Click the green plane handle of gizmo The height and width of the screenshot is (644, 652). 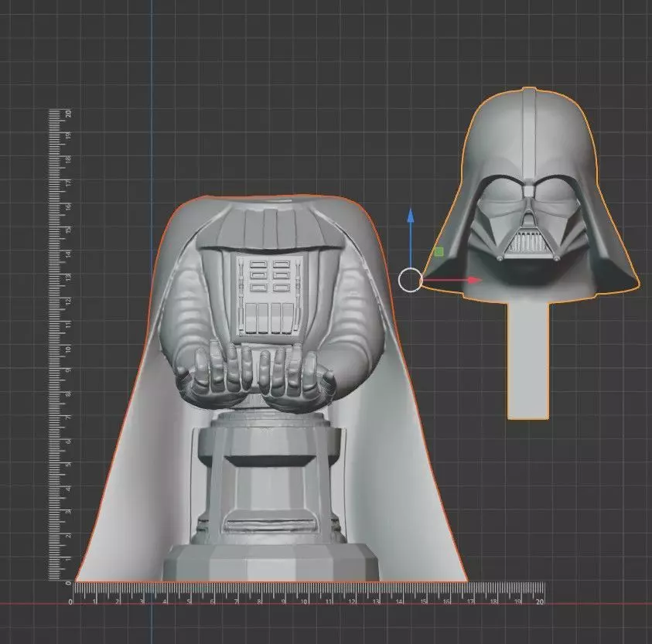(439, 251)
